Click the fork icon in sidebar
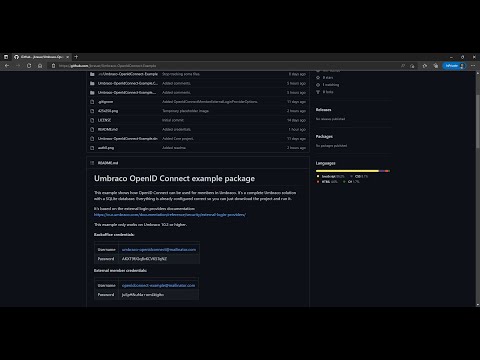Screen dimensions: 480x360 318,92
